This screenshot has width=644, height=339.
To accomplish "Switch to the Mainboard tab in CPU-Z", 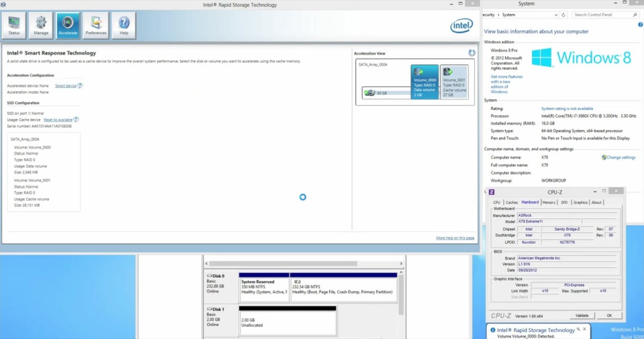I will coord(530,202).
